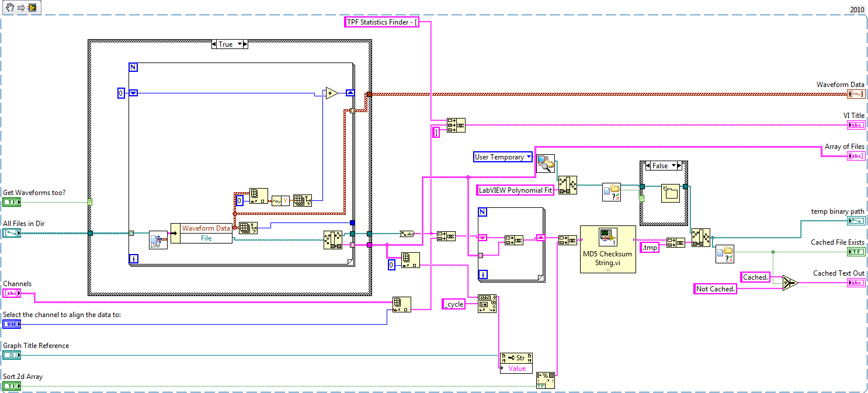868x393 pixels.
Task: Open the User Temporary enum dropdown
Action: point(529,157)
